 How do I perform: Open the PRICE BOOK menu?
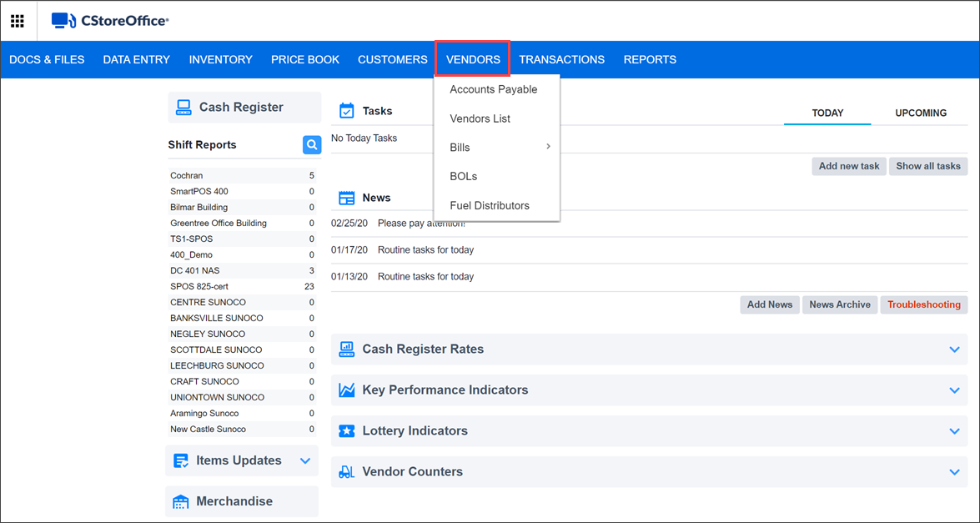click(x=305, y=60)
